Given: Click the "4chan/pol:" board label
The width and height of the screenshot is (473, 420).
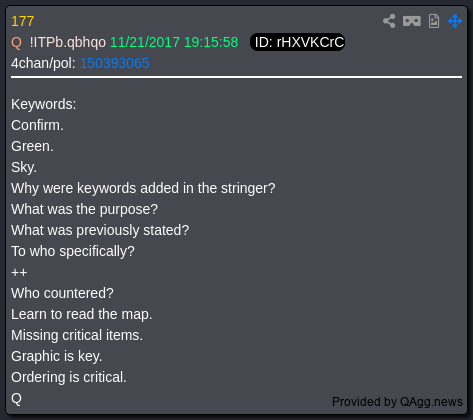Looking at the screenshot, I should click(43, 63).
